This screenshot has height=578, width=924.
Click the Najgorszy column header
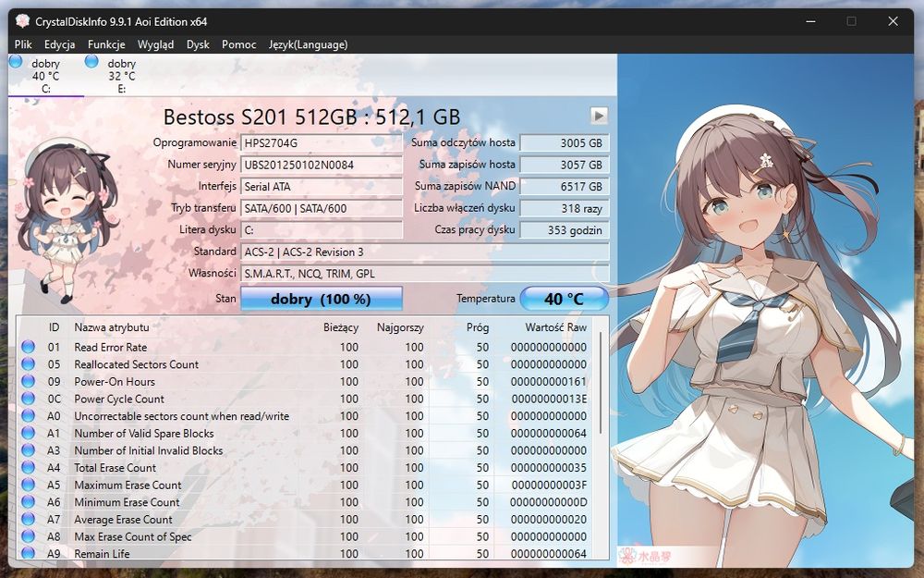(400, 326)
